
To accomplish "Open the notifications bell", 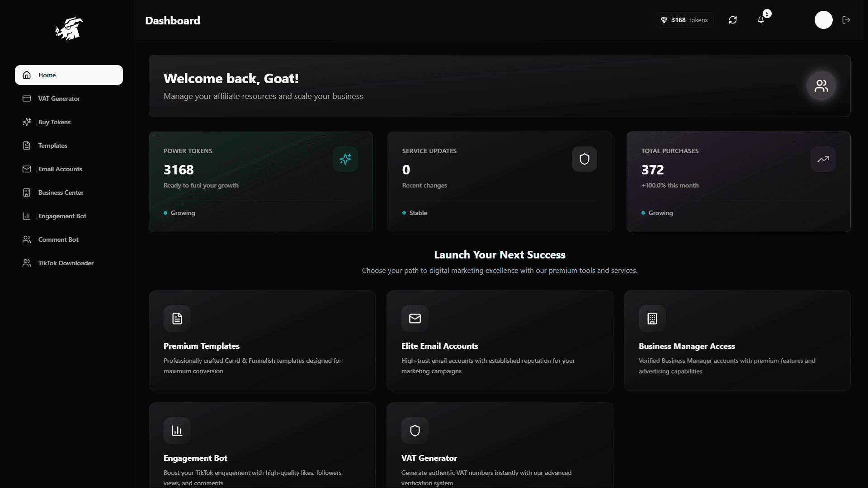I will click(x=761, y=20).
